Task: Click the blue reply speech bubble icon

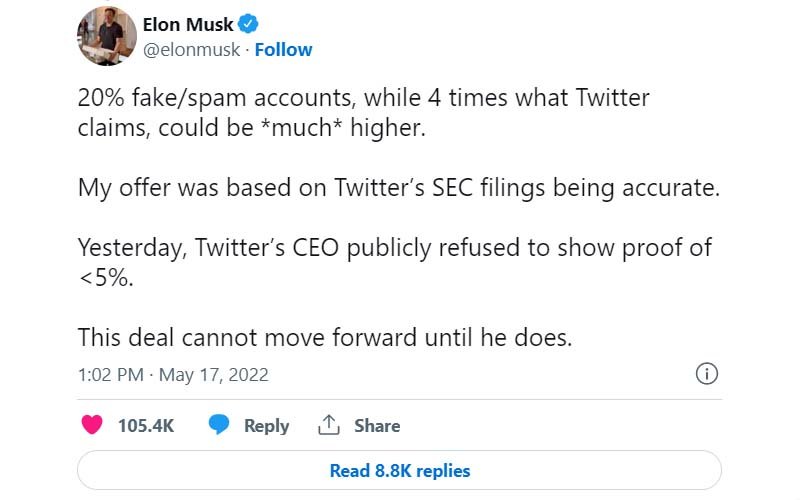Action: (220, 425)
